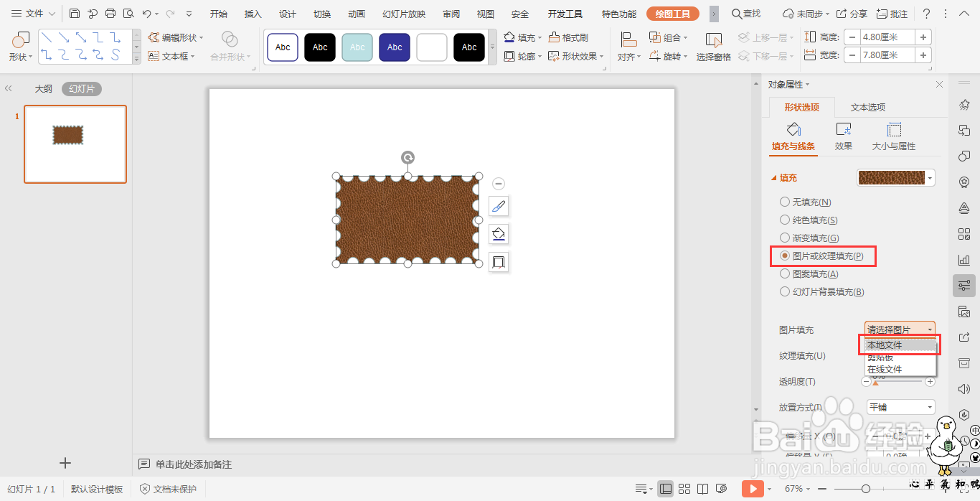Open print preview from the quick access bar
The height and width of the screenshot is (501, 980).
coord(128,14)
